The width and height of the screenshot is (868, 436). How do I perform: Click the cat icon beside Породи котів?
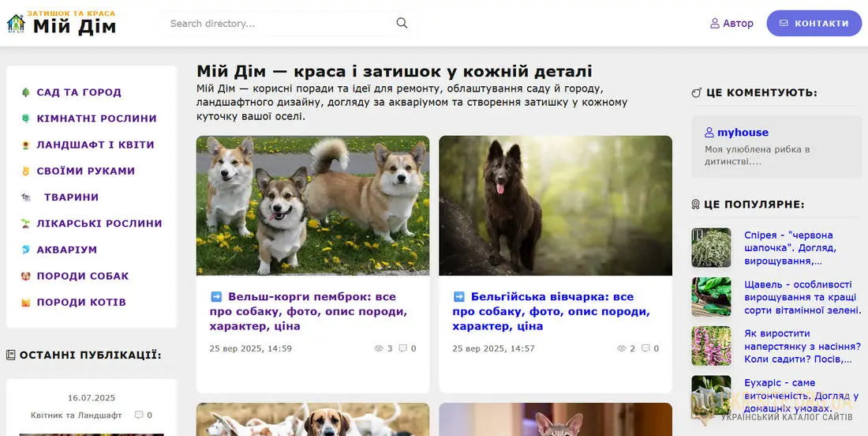point(26,303)
